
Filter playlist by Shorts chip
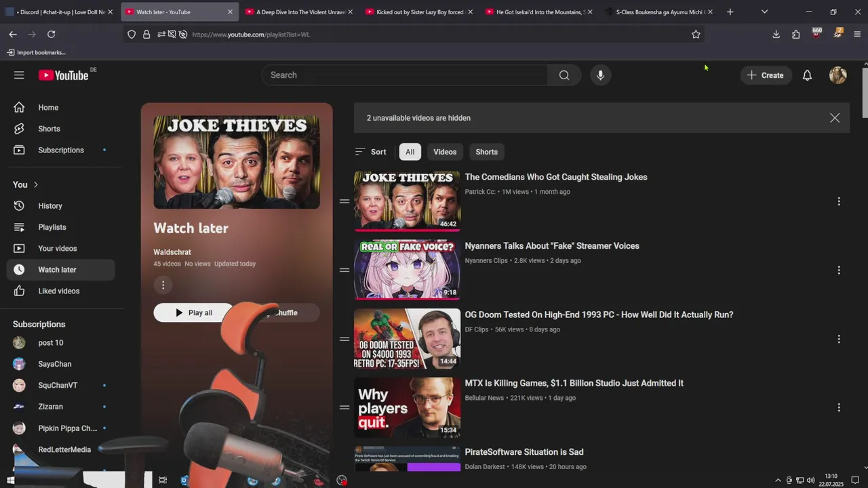[487, 152]
